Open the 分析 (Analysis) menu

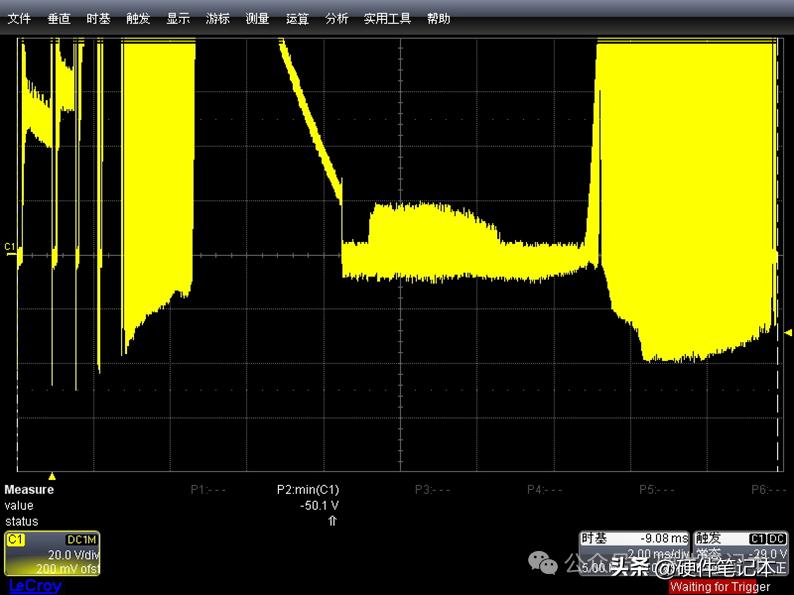point(337,18)
